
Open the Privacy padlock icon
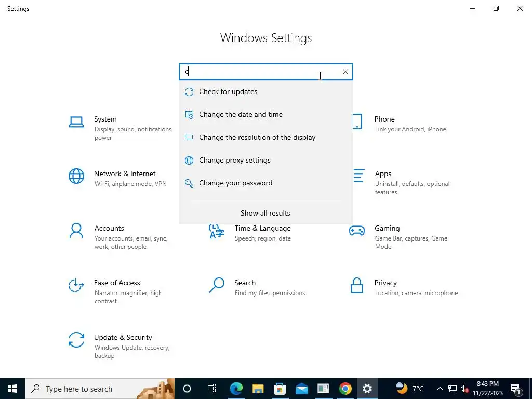tap(357, 285)
